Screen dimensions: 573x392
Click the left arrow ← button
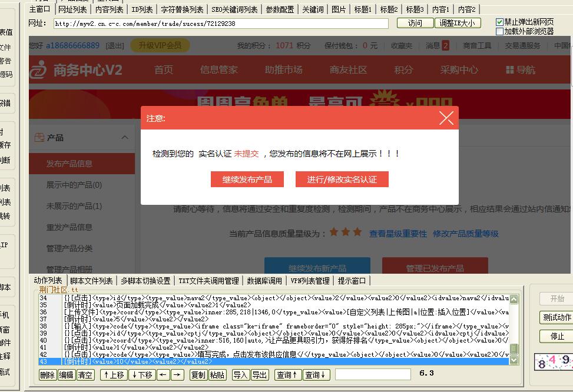163,375
